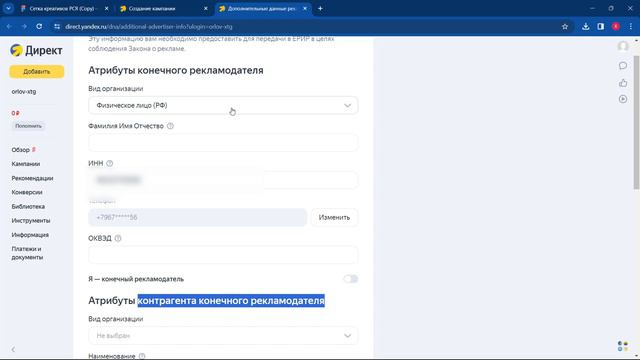Open Платежи и документы in sidebar
Screen dimensions: 640x360
(27, 253)
